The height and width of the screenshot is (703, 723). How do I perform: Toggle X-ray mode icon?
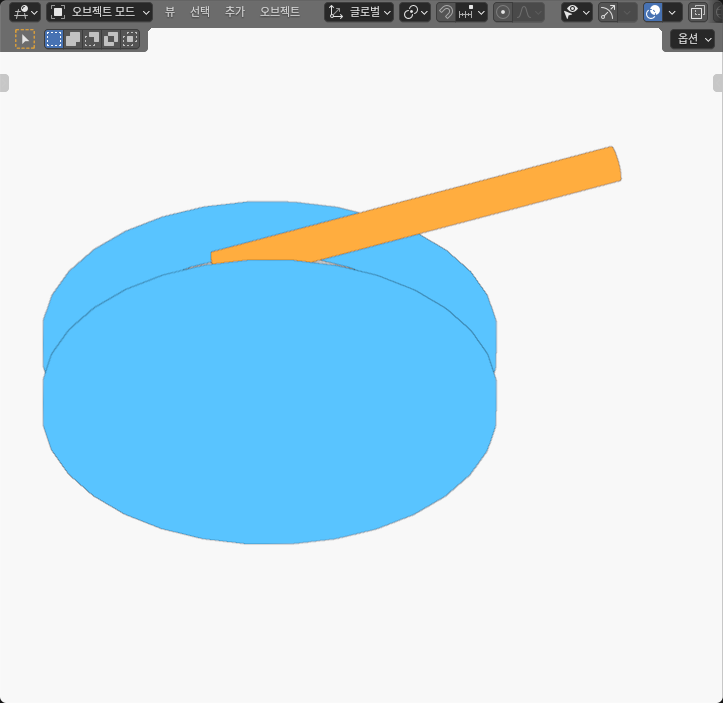(697, 12)
